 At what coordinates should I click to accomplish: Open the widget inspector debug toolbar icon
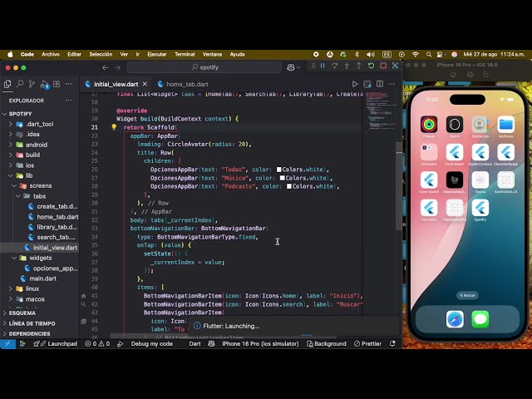396,66
